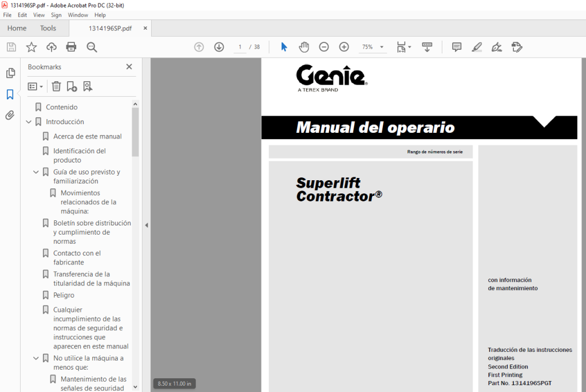Zoom in with the plus icon
Viewport: 586px width, 392px height.
click(344, 47)
